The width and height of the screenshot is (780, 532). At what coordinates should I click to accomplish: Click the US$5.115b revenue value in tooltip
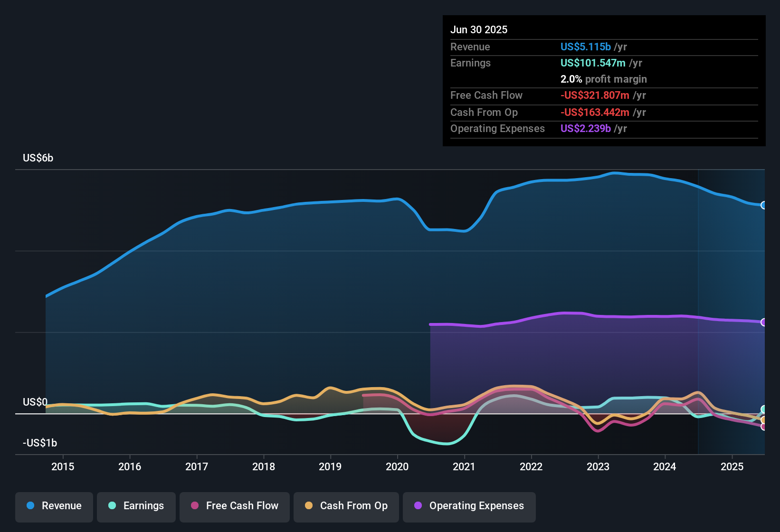pos(586,47)
